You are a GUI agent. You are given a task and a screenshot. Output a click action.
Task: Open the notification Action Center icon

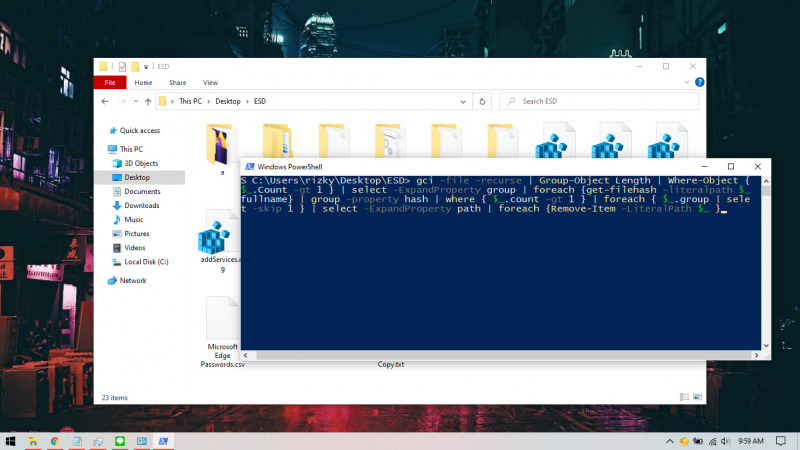coord(781,441)
